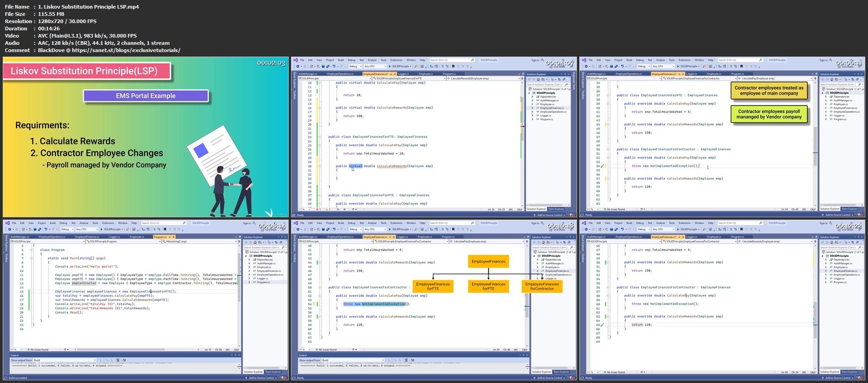Open Toolbox side tab in 00:04:07 thumbnail
Viewport: 868px width, 383px height.
click(x=295, y=95)
